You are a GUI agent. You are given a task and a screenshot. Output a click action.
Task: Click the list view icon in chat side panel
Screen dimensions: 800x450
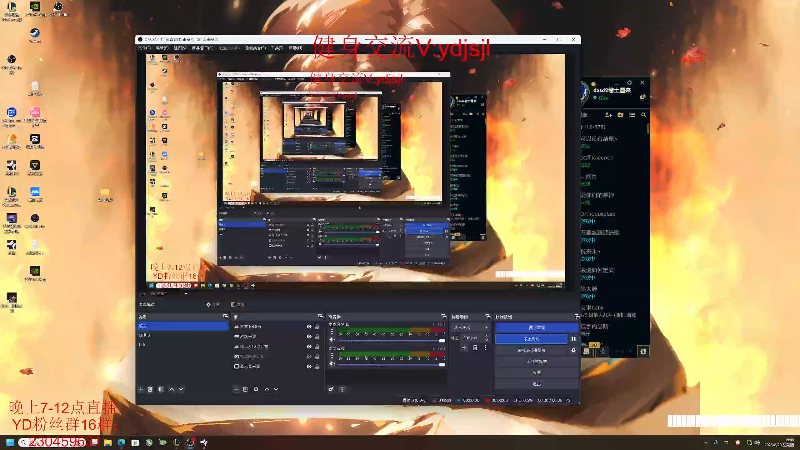point(632,115)
